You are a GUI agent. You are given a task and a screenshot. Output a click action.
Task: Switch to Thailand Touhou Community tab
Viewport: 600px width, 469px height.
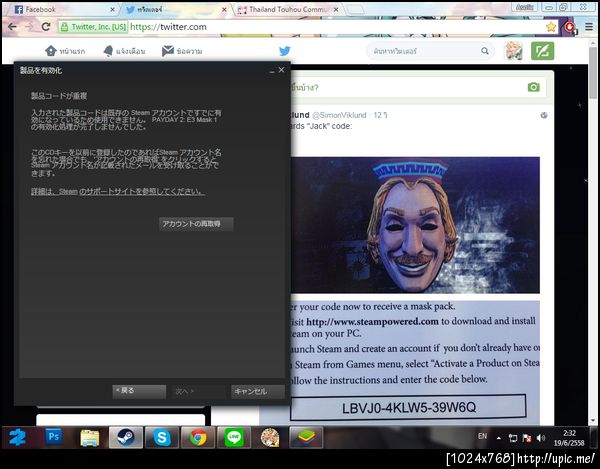tap(287, 10)
